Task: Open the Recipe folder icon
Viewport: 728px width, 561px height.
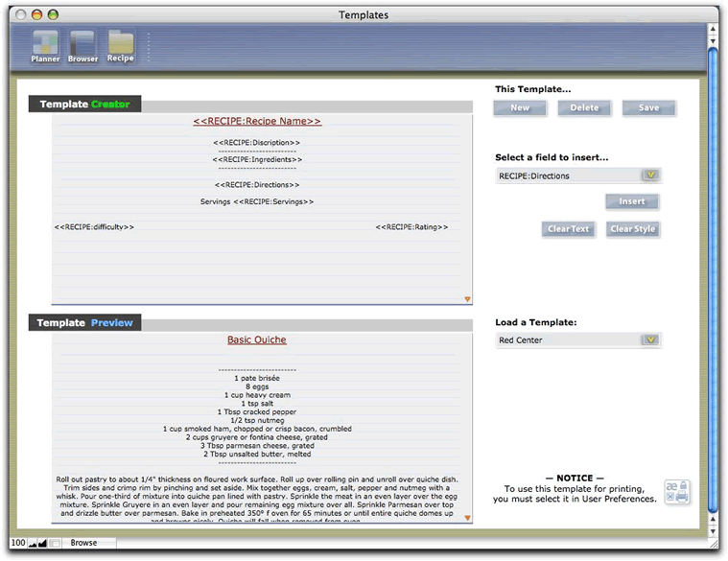Action: (x=121, y=46)
